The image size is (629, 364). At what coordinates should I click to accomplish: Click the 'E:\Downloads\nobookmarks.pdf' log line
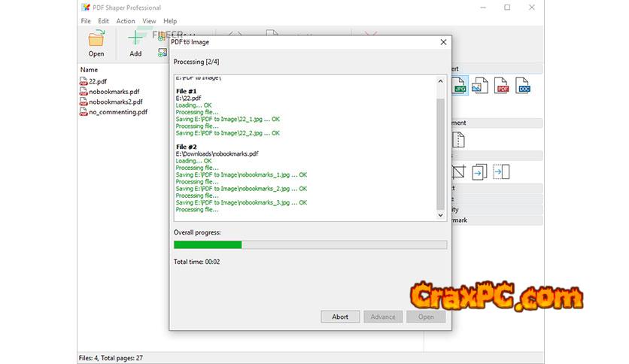[x=217, y=153]
